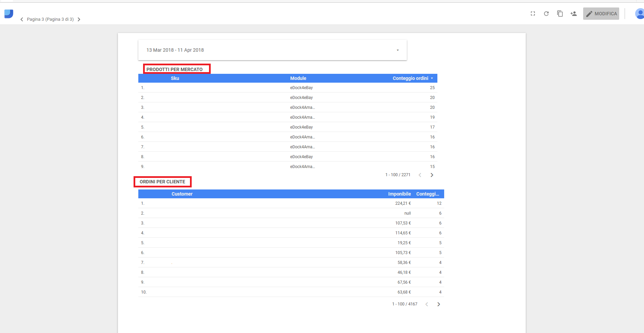Click the 224,21 € amount
The image size is (644, 333).
[x=403, y=203]
